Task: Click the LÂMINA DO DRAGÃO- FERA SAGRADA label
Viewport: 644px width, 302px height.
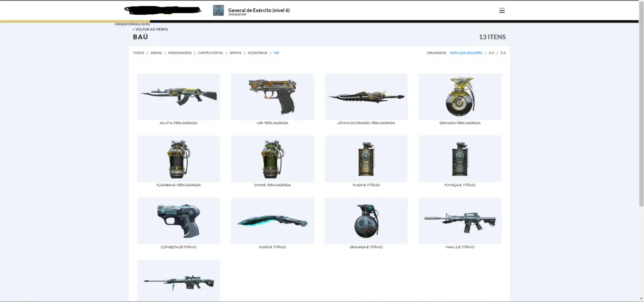Action: tap(366, 123)
